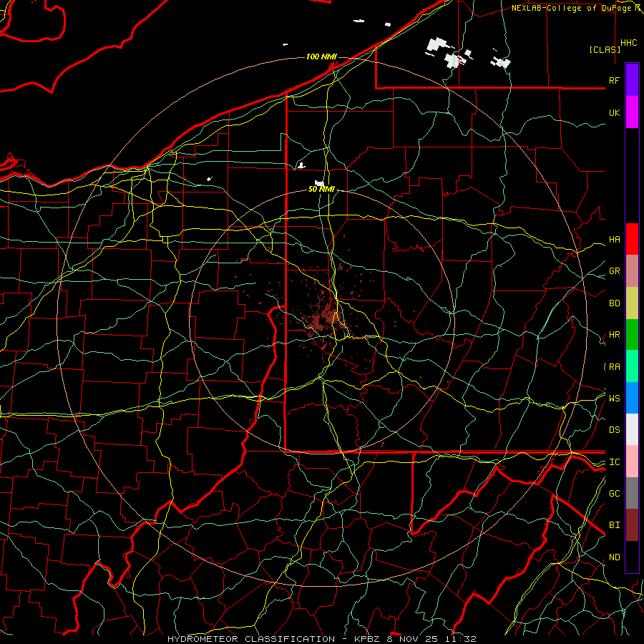
Task: Click the BI brown legend color swatch
Action: coord(632,525)
